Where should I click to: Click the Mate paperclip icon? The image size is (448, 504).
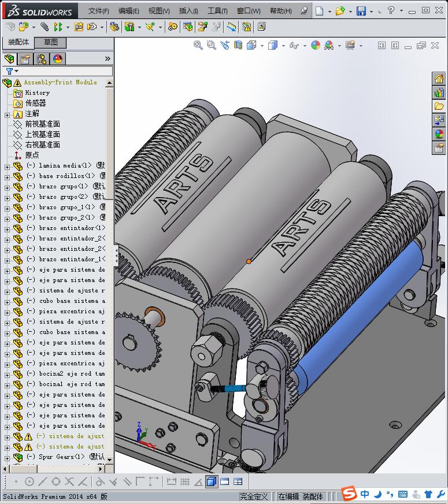coord(45,27)
